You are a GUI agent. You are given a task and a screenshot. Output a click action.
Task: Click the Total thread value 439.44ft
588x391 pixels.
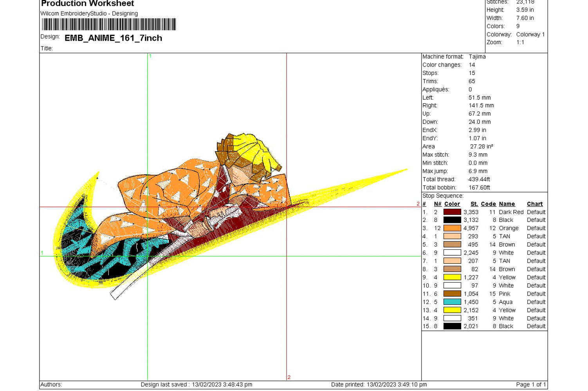[x=480, y=179]
